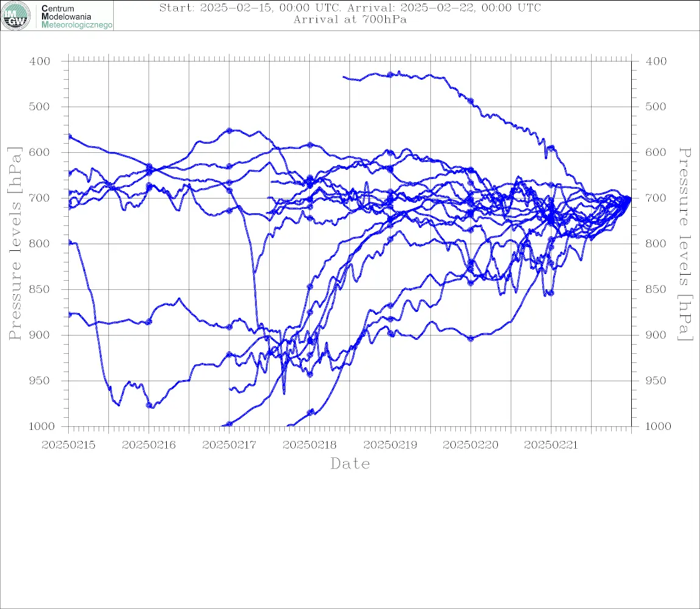The width and height of the screenshot is (700, 609).
Task: Click the right axis 600 label
Action: tap(656, 152)
